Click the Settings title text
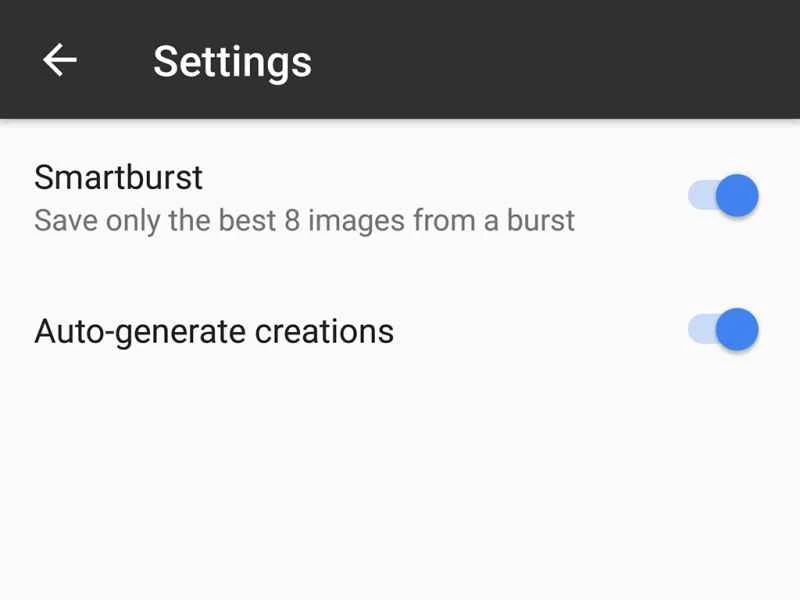 click(x=232, y=61)
